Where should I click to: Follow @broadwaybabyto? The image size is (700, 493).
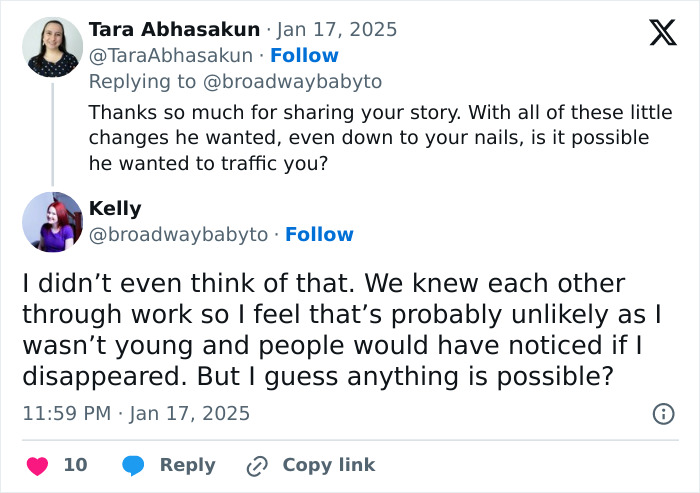coord(319,234)
